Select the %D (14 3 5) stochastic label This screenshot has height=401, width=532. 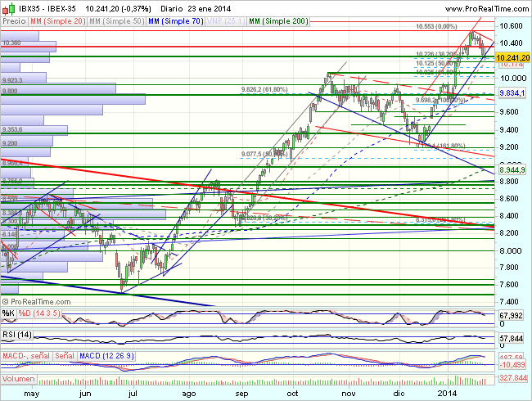(x=39, y=313)
